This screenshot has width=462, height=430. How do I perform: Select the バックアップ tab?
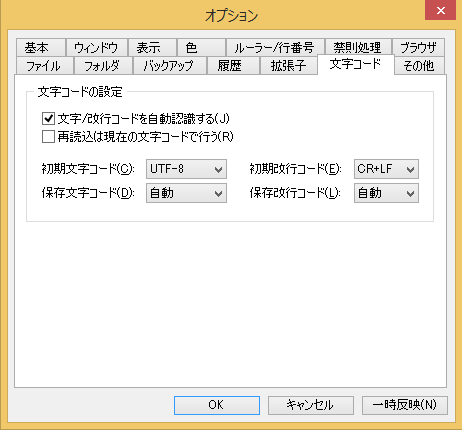170,65
